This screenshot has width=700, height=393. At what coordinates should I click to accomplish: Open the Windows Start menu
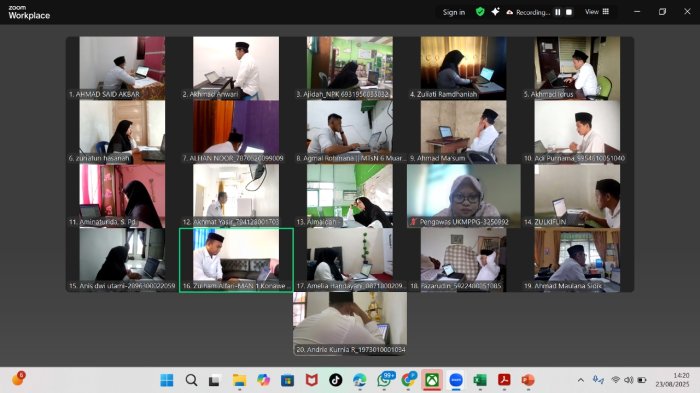(167, 380)
